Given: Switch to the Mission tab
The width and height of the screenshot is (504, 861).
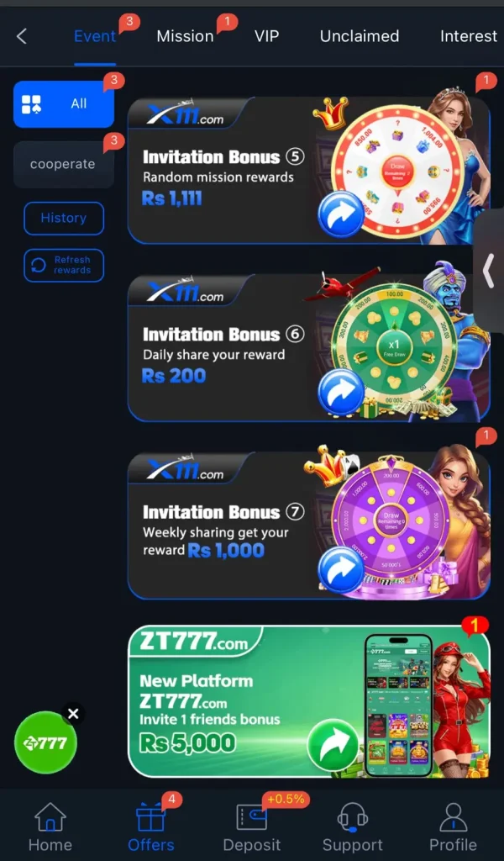Looking at the screenshot, I should [185, 36].
